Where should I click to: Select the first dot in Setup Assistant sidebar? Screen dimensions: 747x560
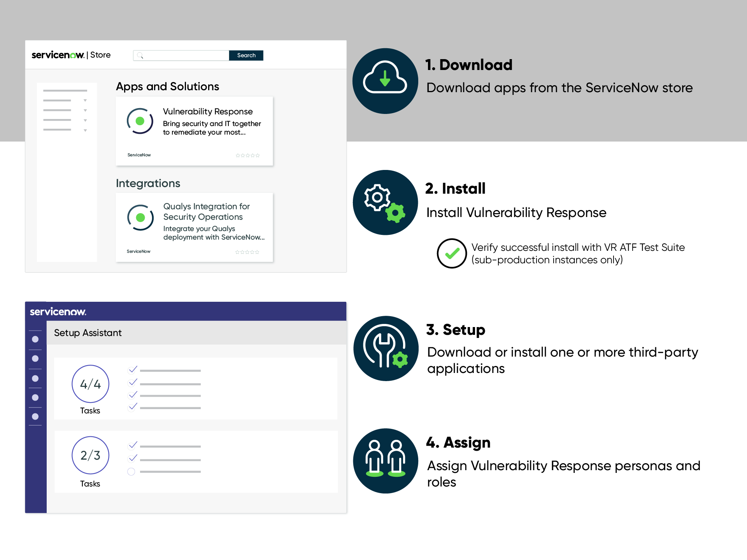pos(35,339)
